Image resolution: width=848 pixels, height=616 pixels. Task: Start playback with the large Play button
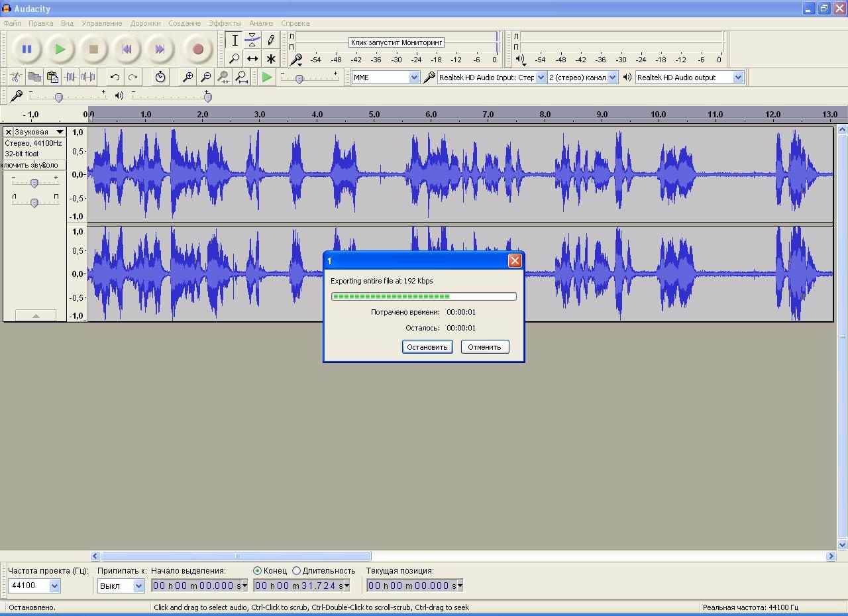(x=60, y=49)
